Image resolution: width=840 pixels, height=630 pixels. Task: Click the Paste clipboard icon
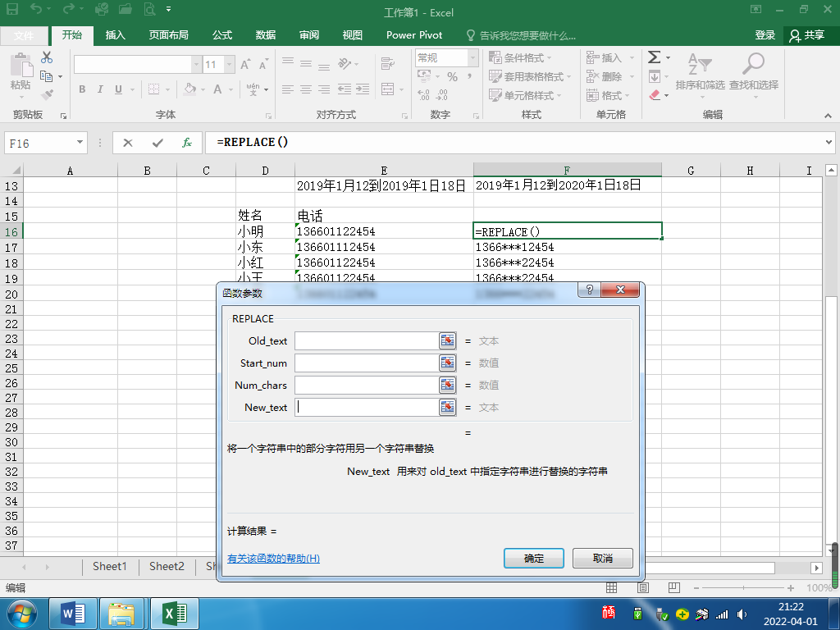click(x=21, y=66)
